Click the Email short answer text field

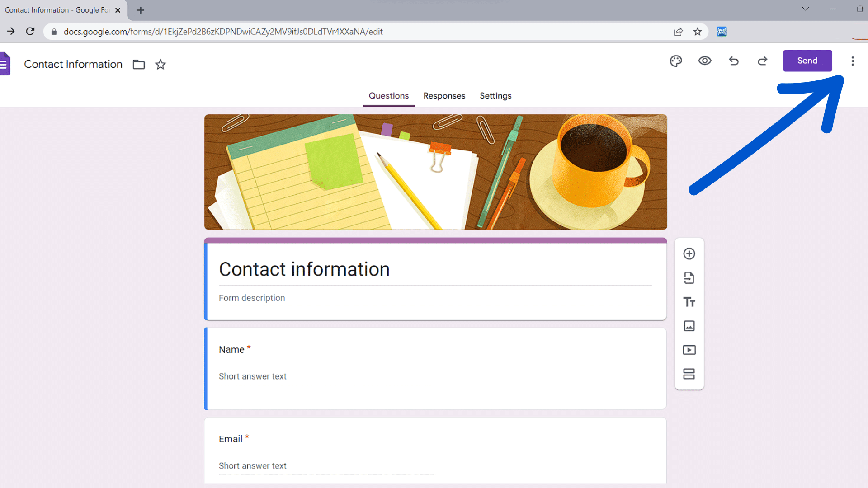(x=327, y=465)
